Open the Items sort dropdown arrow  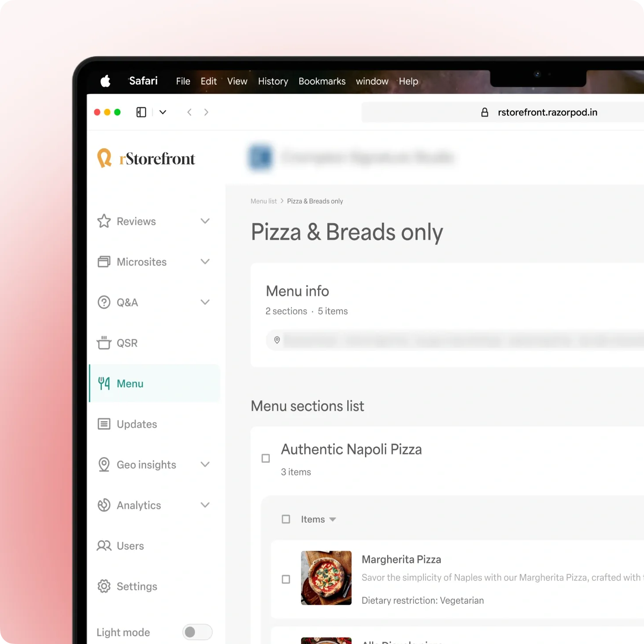333,520
